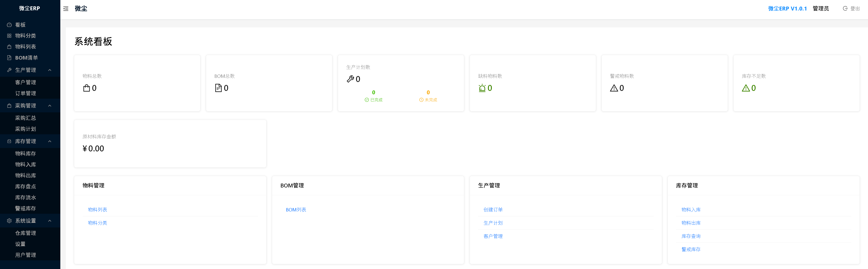Click the BOM清单 document icon in sidebar
The image size is (868, 269).
coord(9,58)
